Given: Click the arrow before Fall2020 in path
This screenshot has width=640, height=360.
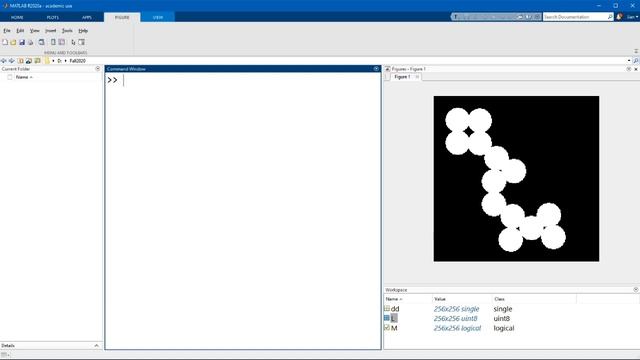Looking at the screenshot, I should click(x=66, y=61).
